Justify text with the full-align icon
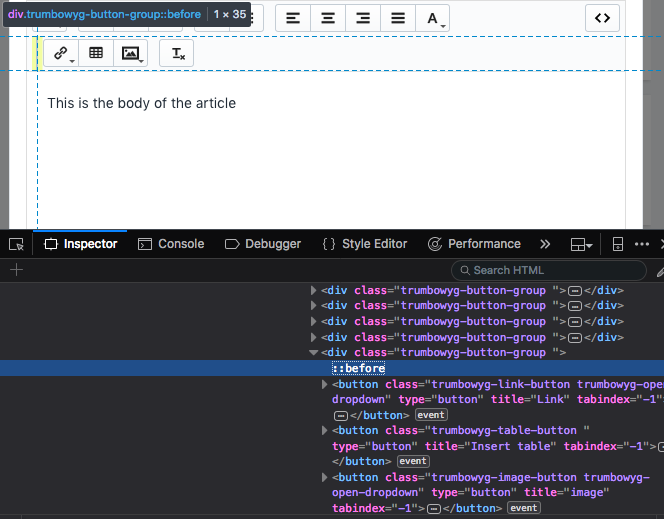Image resolution: width=664 pixels, height=519 pixels. coord(398,18)
